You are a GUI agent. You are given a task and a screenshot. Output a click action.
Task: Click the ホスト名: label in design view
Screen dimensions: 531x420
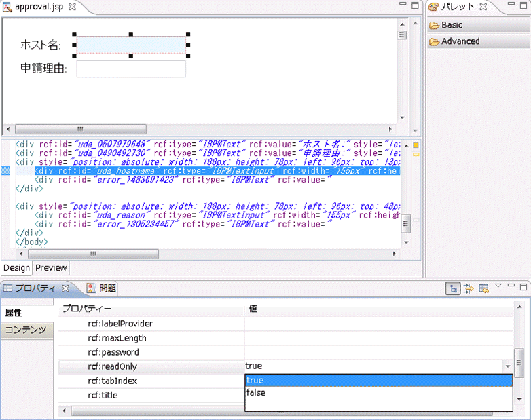40,45
